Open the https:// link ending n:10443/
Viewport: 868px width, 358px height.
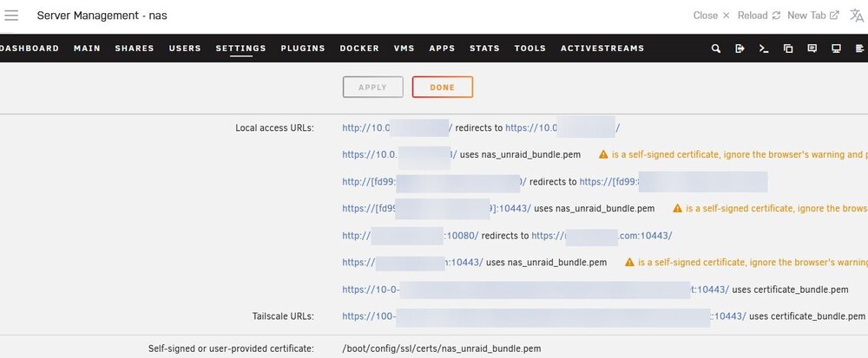pyautogui.click(x=413, y=263)
